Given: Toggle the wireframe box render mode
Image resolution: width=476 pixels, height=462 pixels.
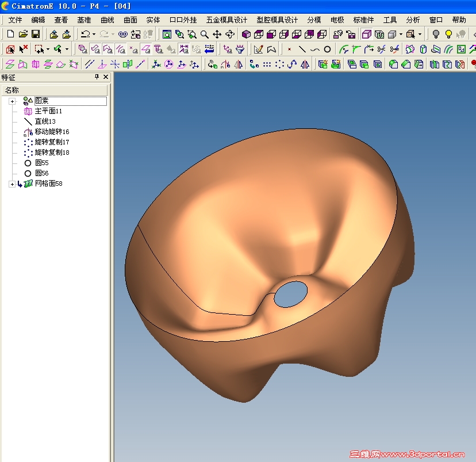Looking at the screenshot, I should (367, 35).
